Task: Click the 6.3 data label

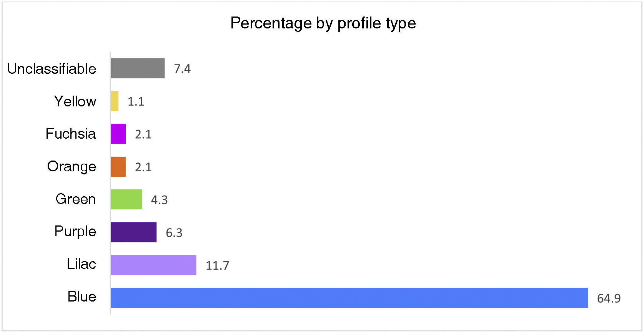Action: 174,233
